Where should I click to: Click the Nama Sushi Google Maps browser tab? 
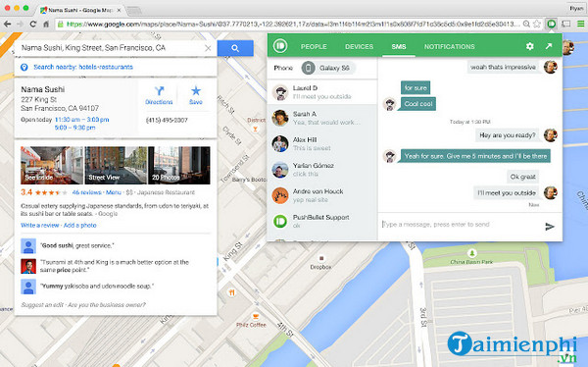pyautogui.click(x=80, y=10)
